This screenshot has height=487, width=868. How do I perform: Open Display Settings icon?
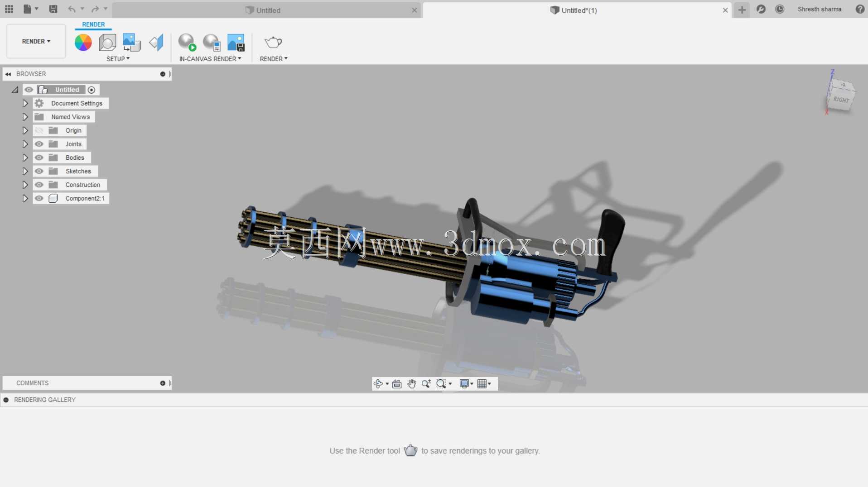[464, 384]
